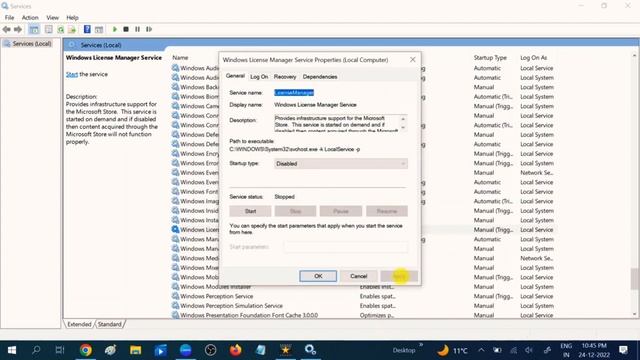Sort by the Startup Type column header
Image resolution: width=640 pixels, height=360 pixels.
click(x=490, y=58)
